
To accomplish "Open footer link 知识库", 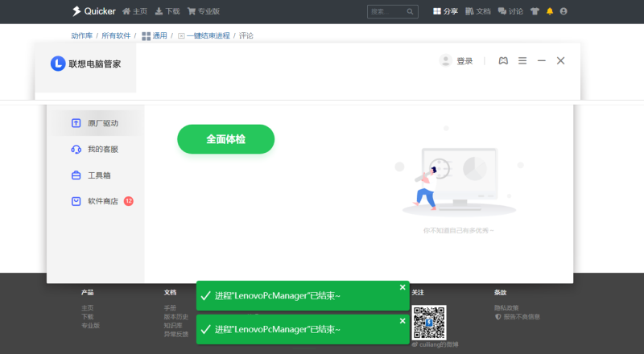I will click(x=173, y=325).
